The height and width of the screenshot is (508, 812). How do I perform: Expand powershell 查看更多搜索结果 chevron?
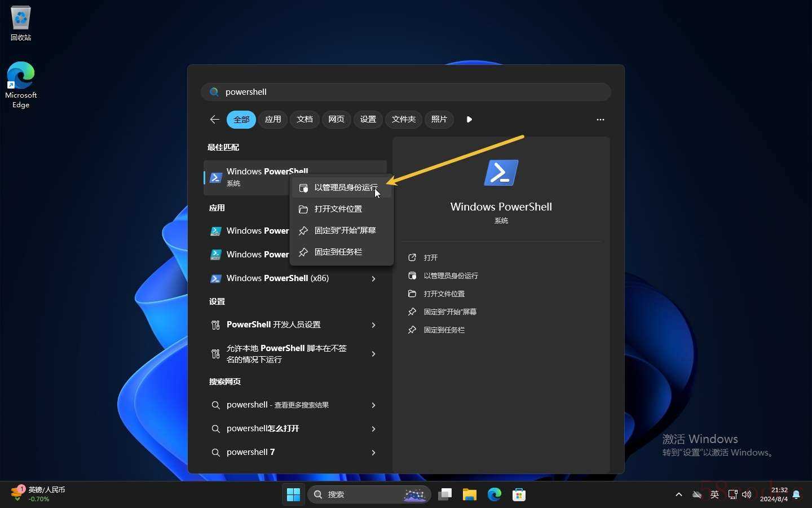[x=373, y=405]
